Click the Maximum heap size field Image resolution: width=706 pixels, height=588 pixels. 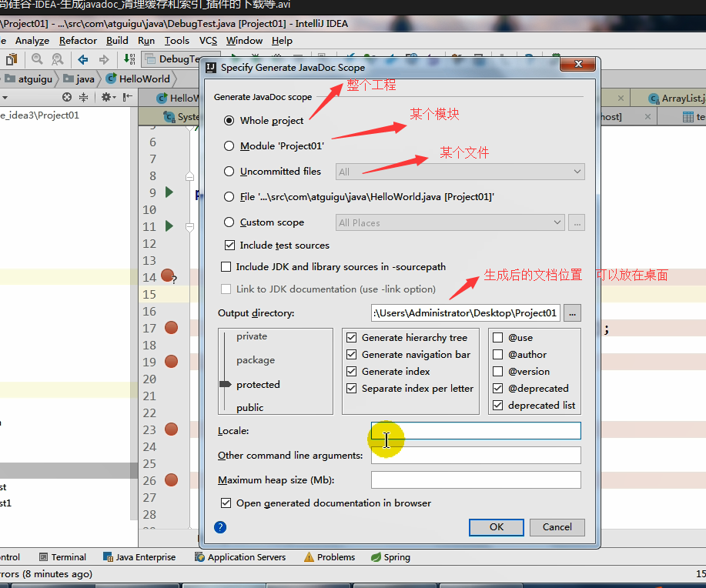tap(476, 480)
